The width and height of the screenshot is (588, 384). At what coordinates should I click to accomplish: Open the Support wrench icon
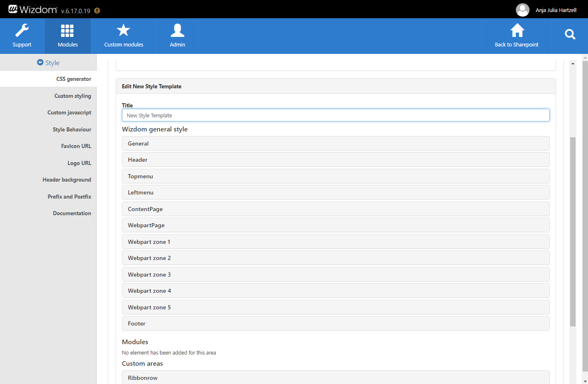pos(22,31)
